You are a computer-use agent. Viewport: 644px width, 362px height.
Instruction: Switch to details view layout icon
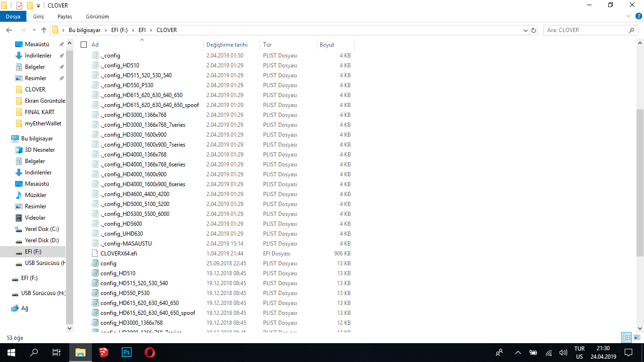[627, 337]
